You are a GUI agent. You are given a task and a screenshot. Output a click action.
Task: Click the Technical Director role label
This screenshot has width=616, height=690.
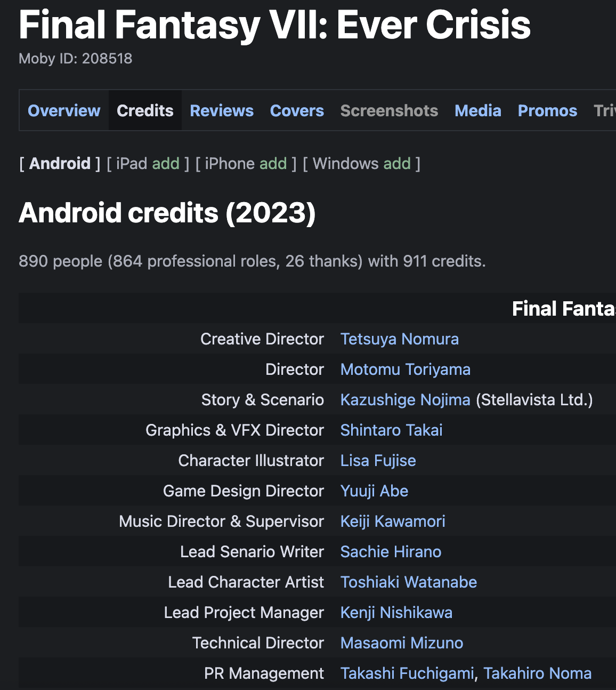(x=258, y=643)
